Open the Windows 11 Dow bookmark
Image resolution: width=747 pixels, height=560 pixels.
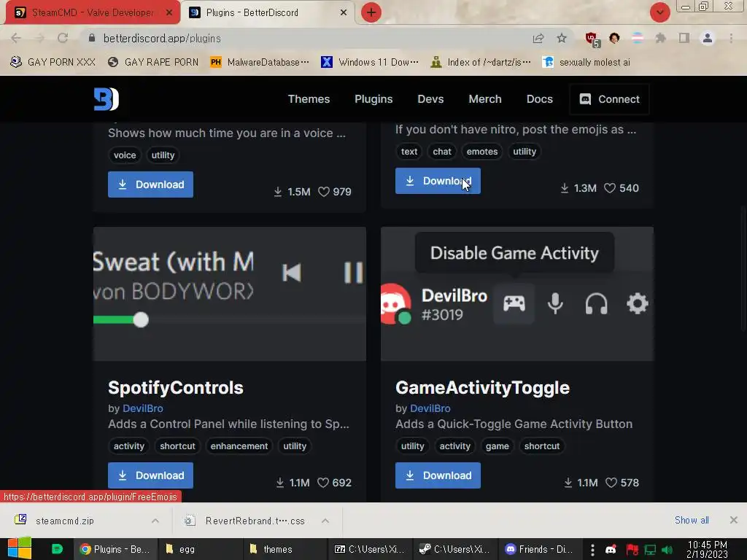click(370, 62)
